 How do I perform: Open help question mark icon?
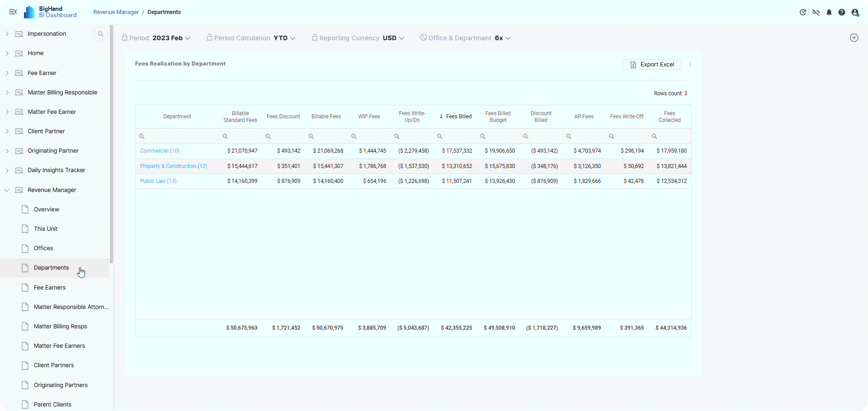pos(842,13)
